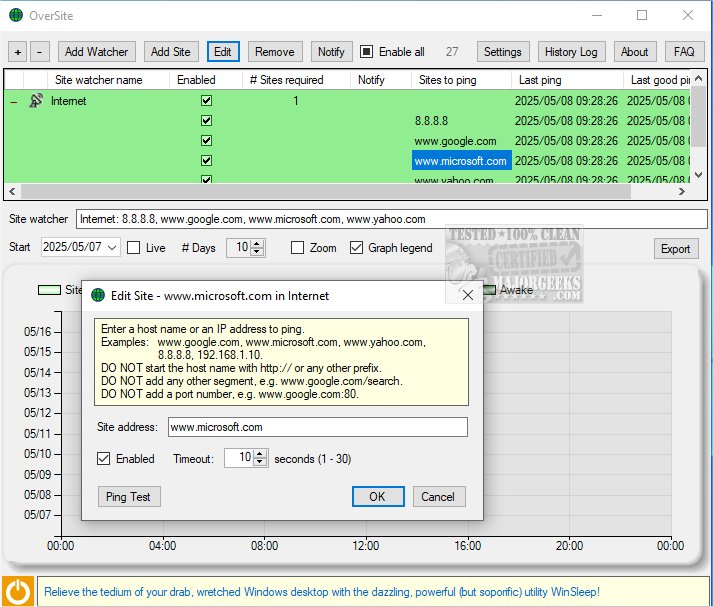Screen dimensions: 713x607
Task: Toggle Enabled checkbox for Internet watcher
Action: pos(206,100)
